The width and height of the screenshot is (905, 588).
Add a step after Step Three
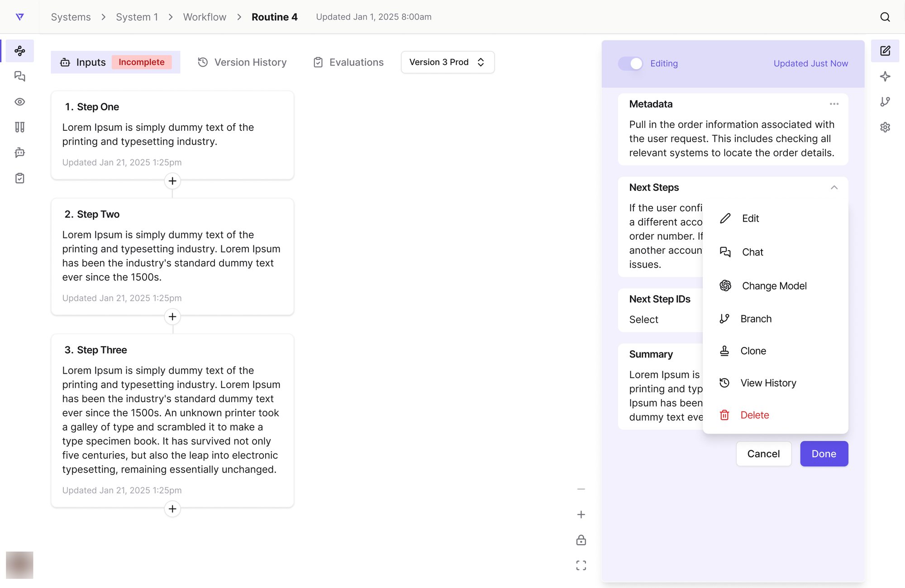(x=172, y=509)
